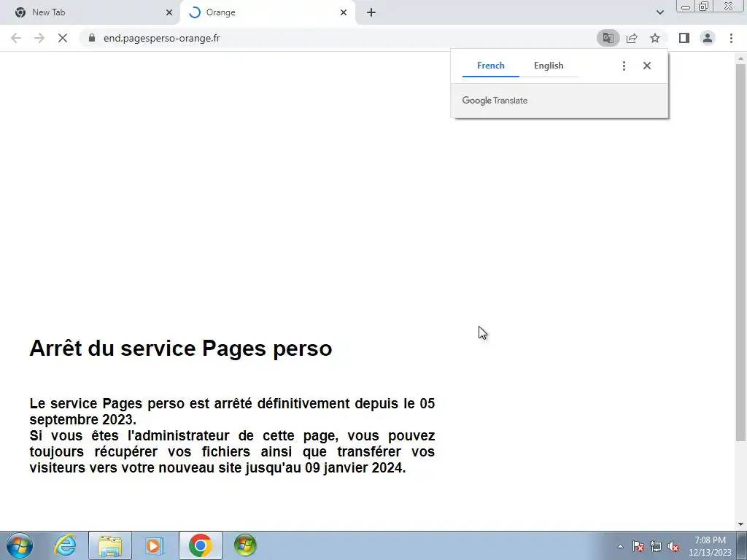Viewport: 747px width, 560px height.
Task: Select the French tab in translate popup
Action: click(491, 66)
